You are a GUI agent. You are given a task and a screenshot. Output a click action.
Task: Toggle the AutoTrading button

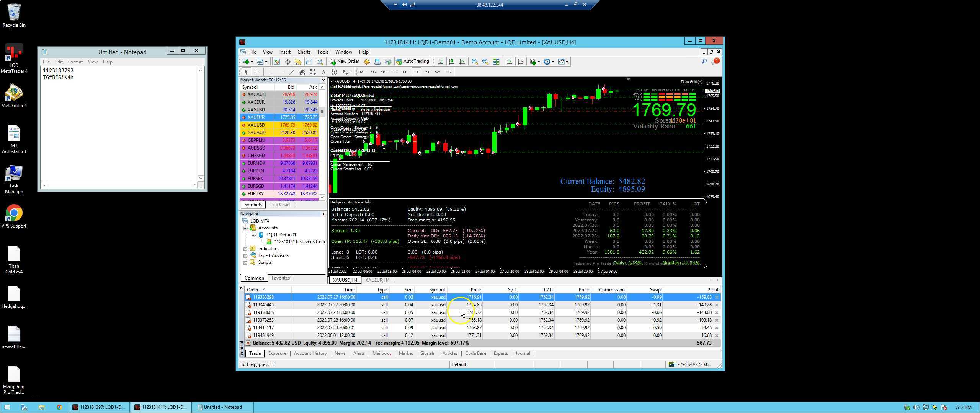(412, 62)
